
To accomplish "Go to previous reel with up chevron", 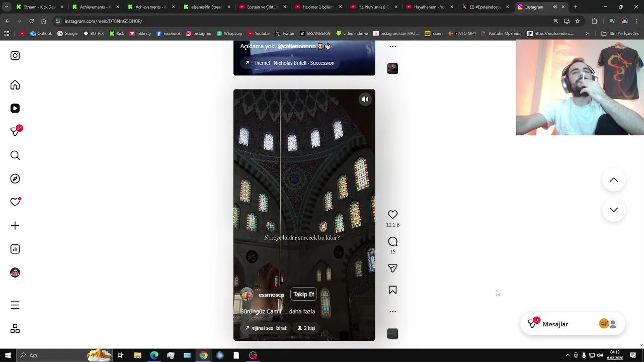I will click(x=614, y=180).
